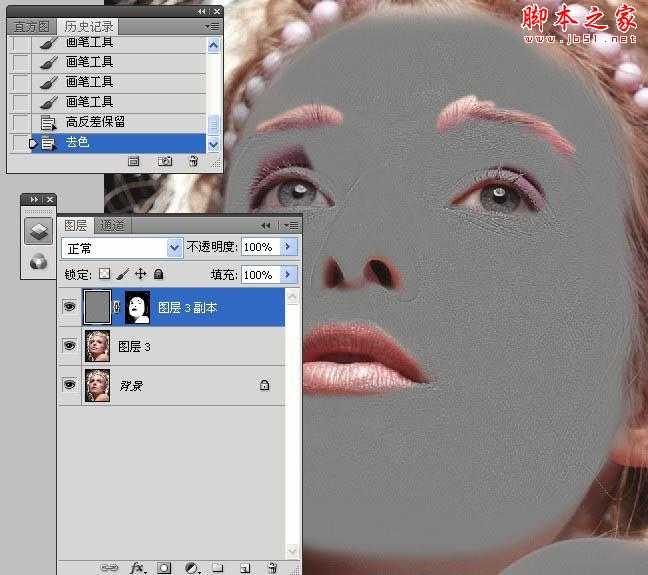This screenshot has height=575, width=648.
Task: Create a new layer
Action: pos(245,568)
